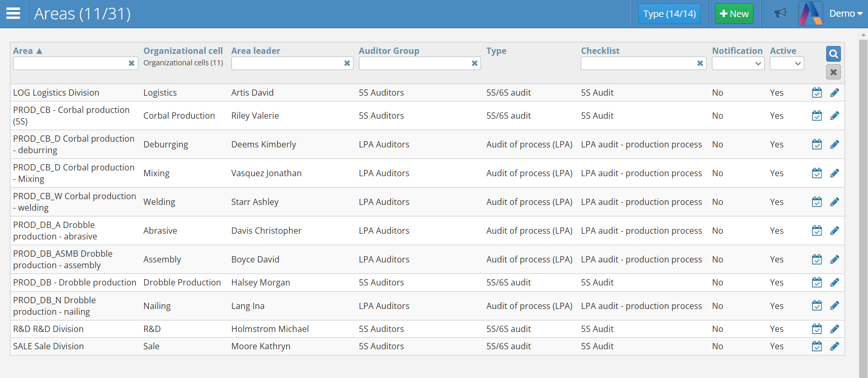Clear the Checklist filter input
Image resolution: width=868 pixels, height=378 pixels.
point(700,63)
